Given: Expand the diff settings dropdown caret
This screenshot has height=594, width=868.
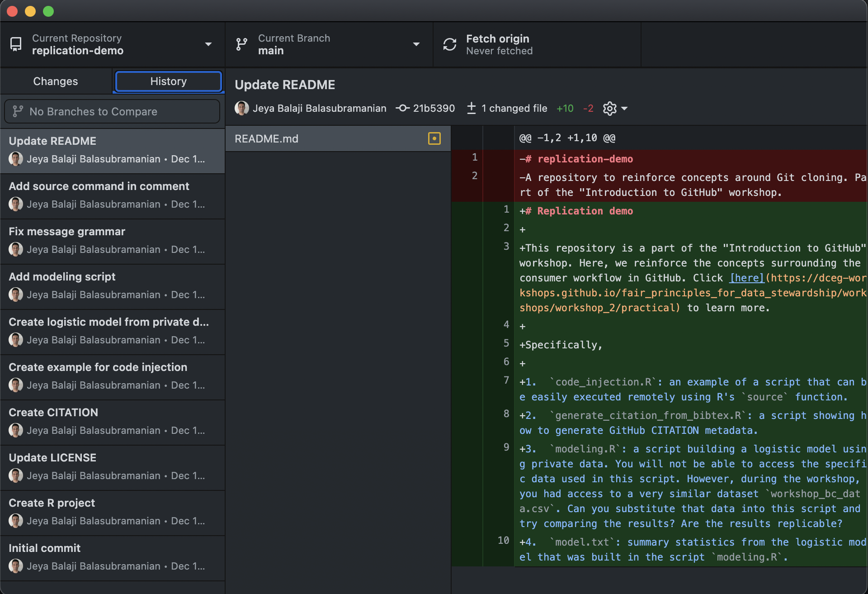Looking at the screenshot, I should tap(624, 109).
